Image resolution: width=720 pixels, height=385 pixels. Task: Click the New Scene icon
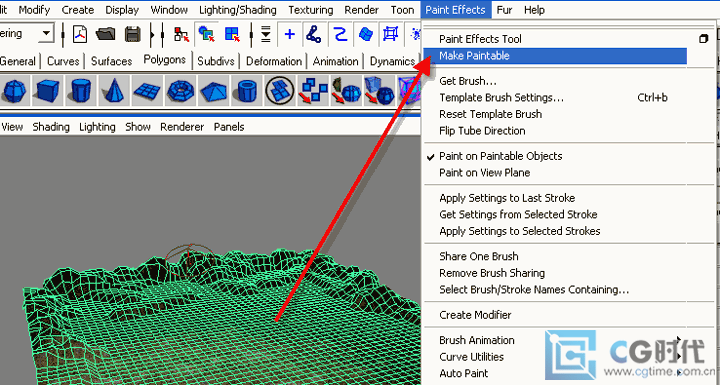pos(80,34)
